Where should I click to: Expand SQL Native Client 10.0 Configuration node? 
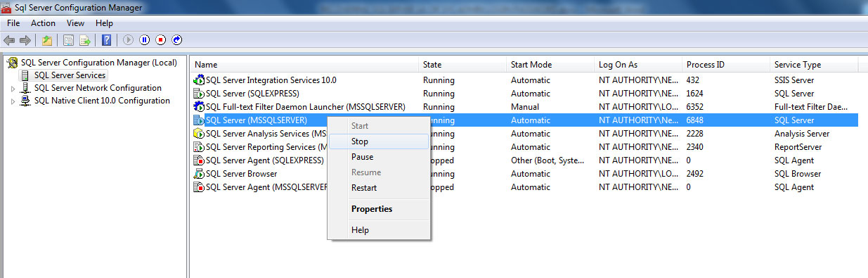tap(13, 101)
